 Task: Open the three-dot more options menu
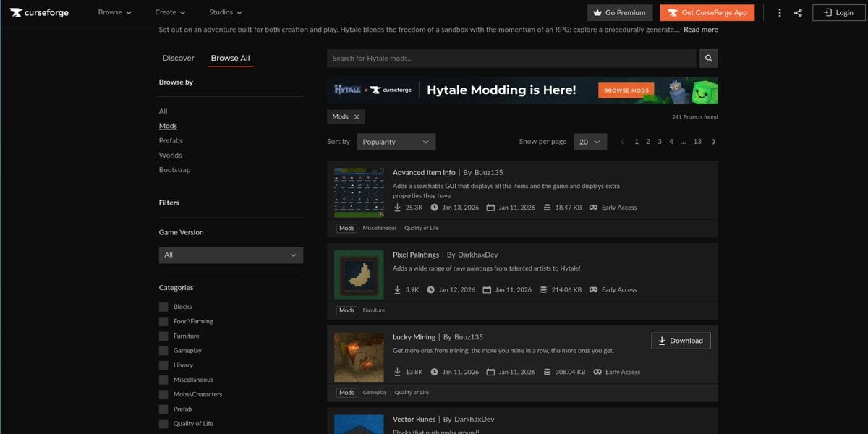click(x=779, y=13)
